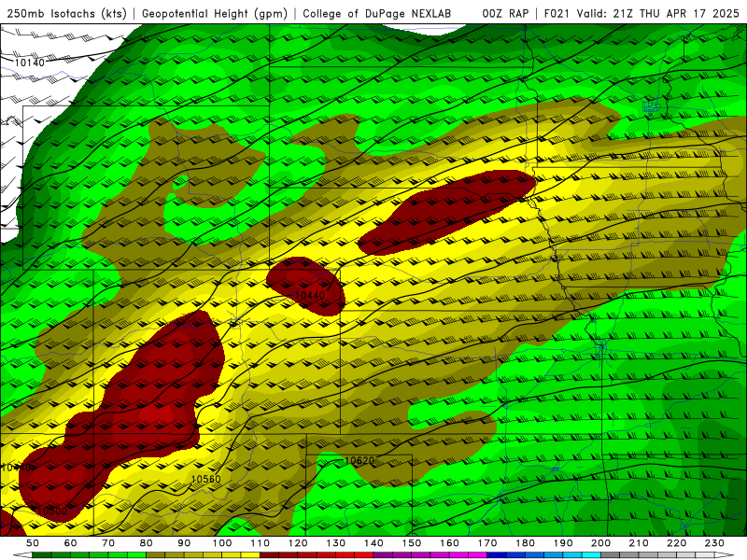Click the 200 kts colorbar label
Image resolution: width=747 pixels, height=560 pixels.
point(601,543)
